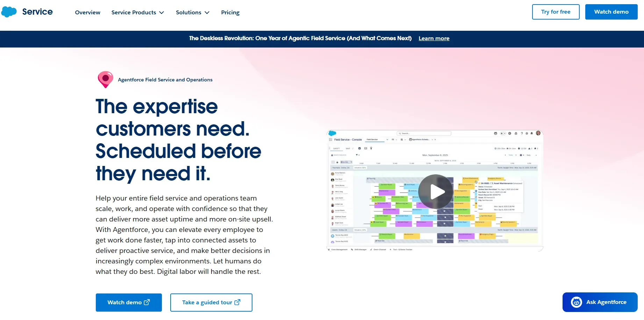Follow the Learn more banner link
Screen dimensions: 644x320
(434, 38)
